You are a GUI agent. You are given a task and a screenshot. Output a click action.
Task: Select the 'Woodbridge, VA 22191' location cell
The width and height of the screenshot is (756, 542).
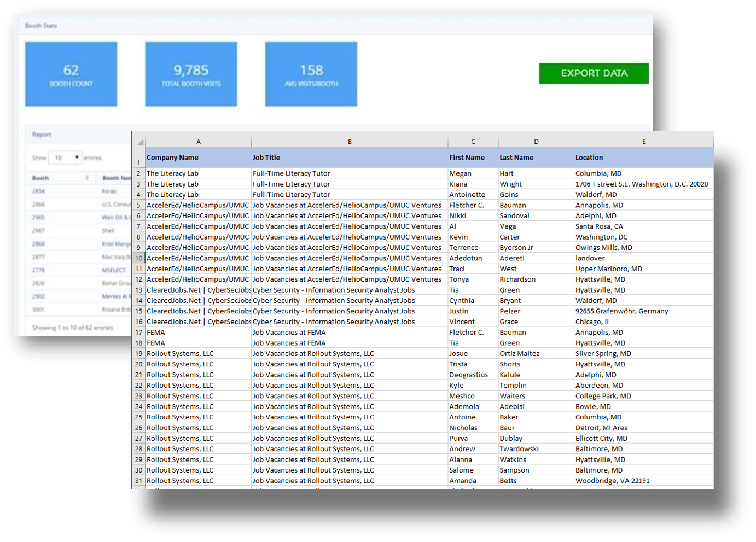pyautogui.click(x=644, y=481)
